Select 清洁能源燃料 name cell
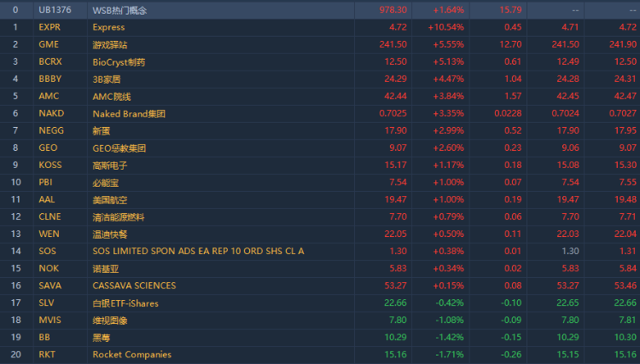The height and width of the screenshot is (364, 640). coord(119,217)
